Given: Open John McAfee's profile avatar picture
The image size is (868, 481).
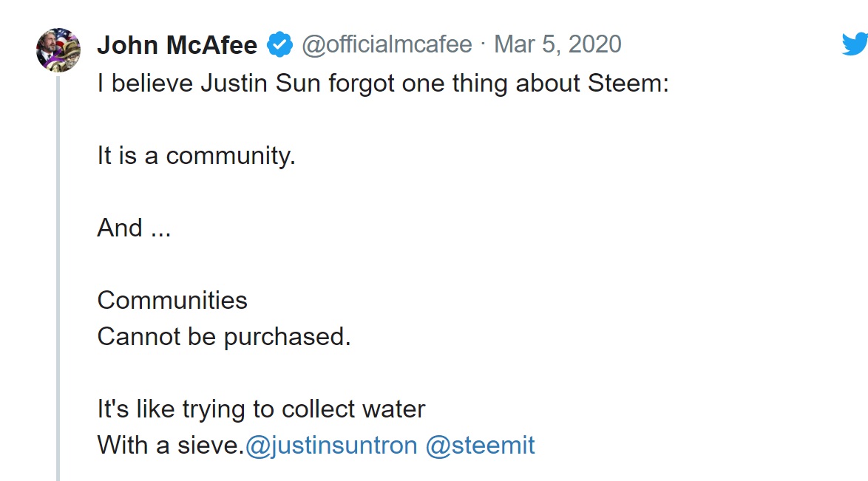Looking at the screenshot, I should (58, 50).
